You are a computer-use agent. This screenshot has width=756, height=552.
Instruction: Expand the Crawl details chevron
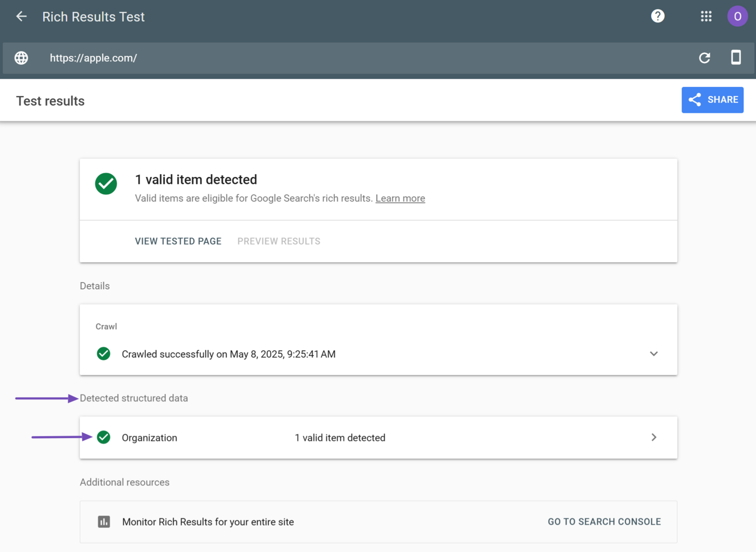pyautogui.click(x=653, y=354)
